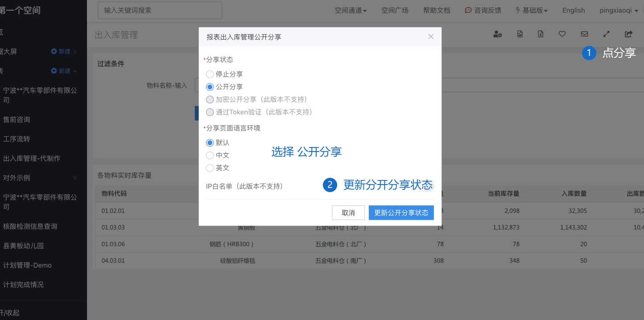Open the 空间通道 dropdown menu

351,10
